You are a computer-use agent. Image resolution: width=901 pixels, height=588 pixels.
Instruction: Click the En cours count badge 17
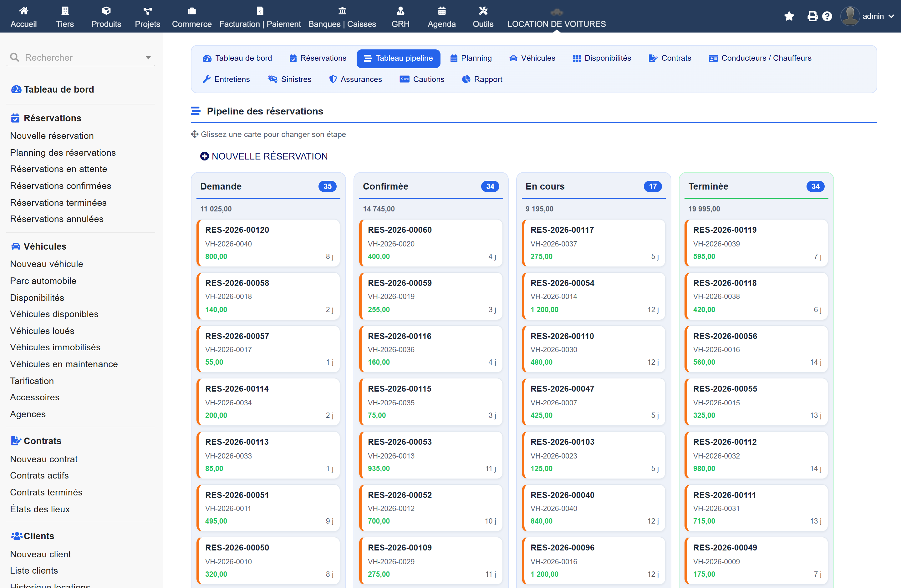[653, 186]
